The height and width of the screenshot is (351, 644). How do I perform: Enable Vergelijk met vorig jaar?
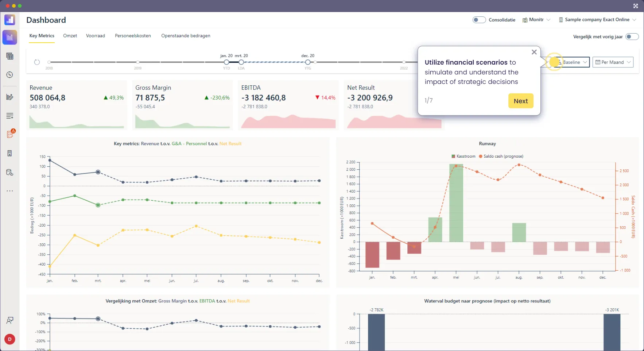(x=632, y=36)
